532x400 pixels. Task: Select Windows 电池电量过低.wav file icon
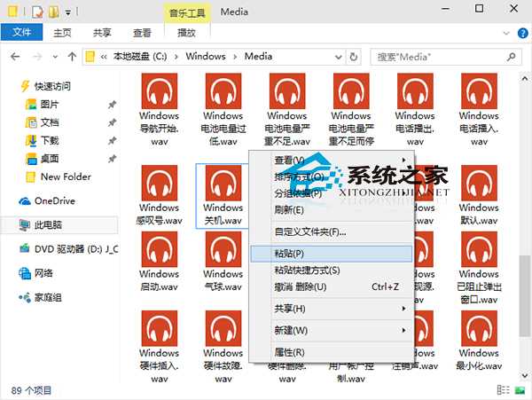(x=223, y=91)
